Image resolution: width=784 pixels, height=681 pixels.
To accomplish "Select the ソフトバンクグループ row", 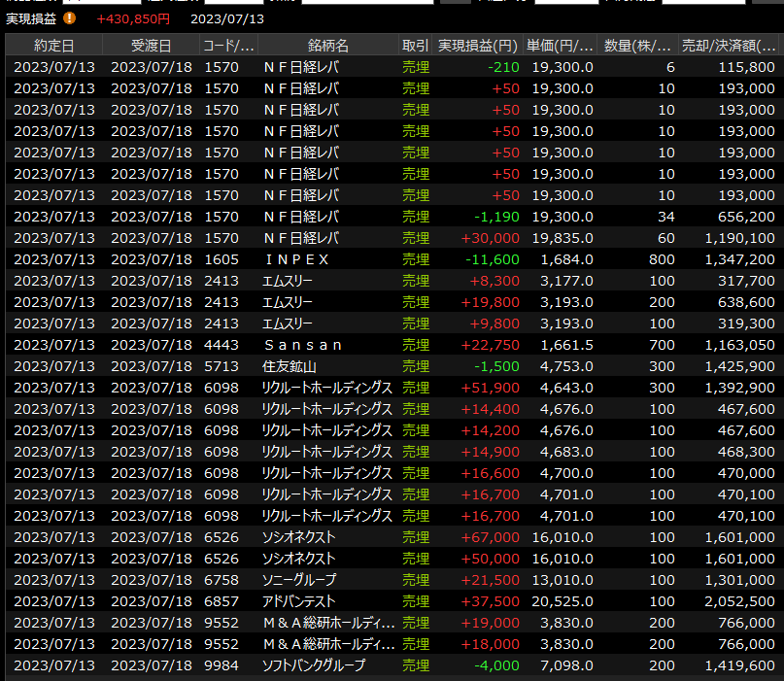I will [x=313, y=665].
